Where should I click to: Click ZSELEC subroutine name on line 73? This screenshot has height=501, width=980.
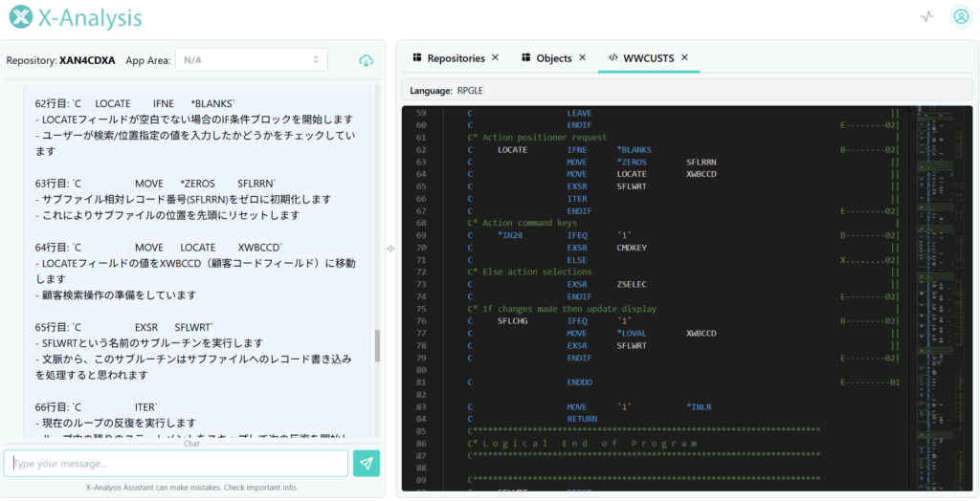coord(632,284)
